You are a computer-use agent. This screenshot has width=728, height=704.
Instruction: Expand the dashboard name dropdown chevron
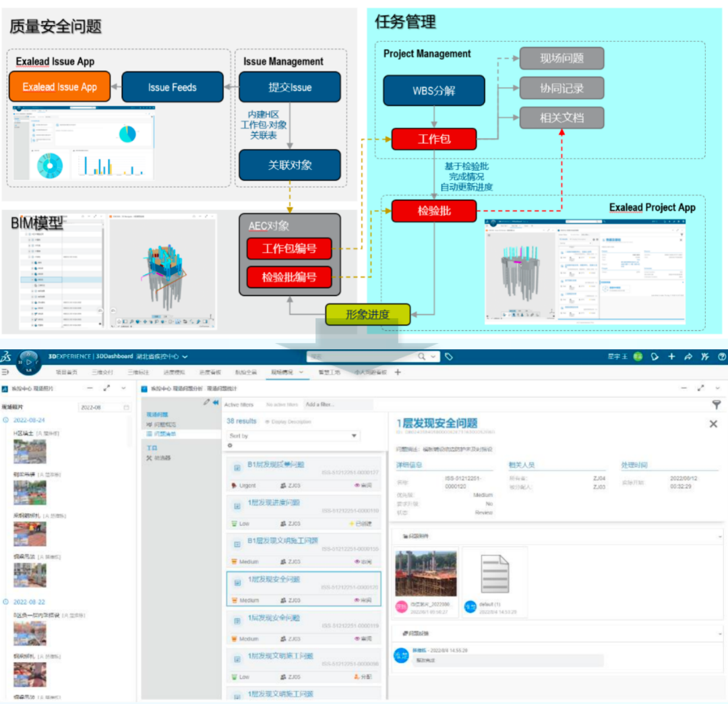[x=185, y=357]
